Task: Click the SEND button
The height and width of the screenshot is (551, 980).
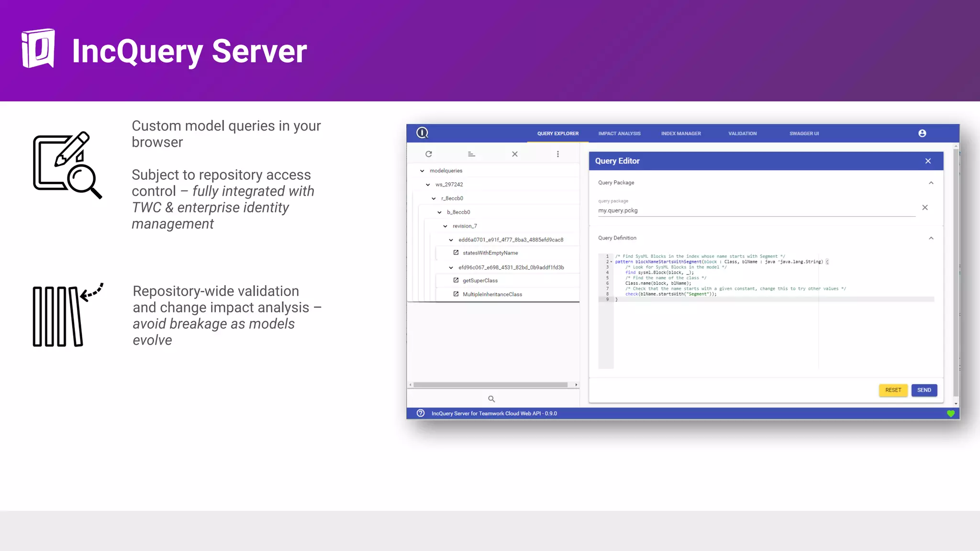Action: (924, 390)
